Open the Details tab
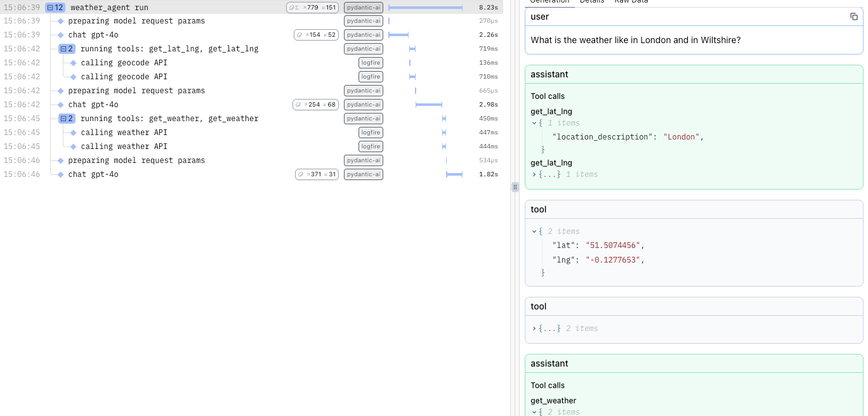 click(x=591, y=2)
